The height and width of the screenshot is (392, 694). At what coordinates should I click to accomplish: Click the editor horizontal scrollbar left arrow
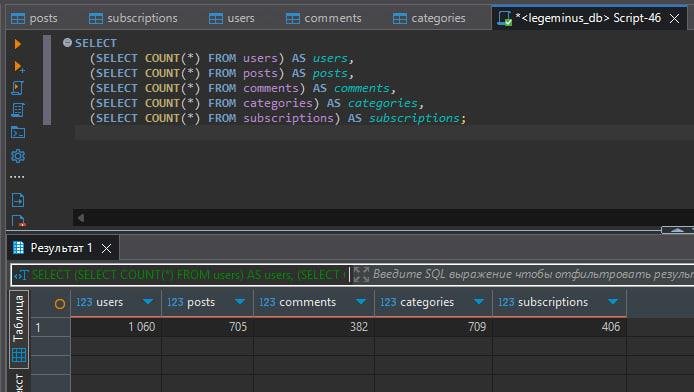tap(81, 218)
